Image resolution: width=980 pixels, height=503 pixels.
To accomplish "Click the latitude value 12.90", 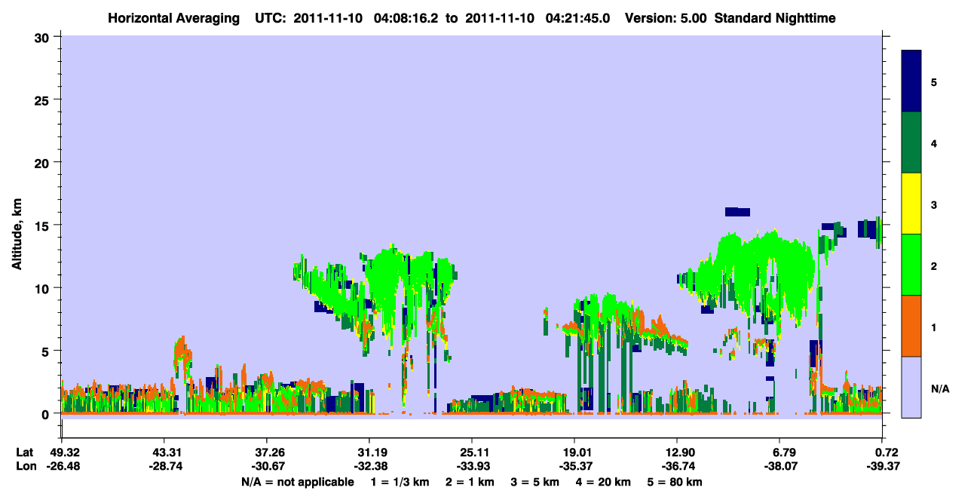I will click(678, 452).
